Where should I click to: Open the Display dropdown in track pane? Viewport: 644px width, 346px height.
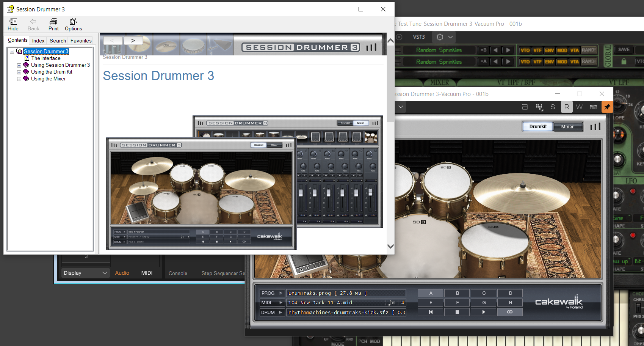point(85,273)
